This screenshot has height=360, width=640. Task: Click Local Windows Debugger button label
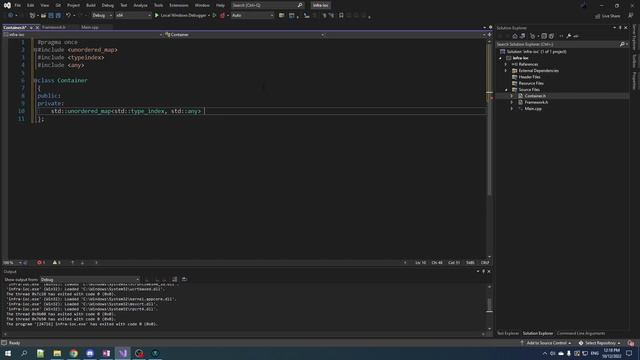point(183,16)
